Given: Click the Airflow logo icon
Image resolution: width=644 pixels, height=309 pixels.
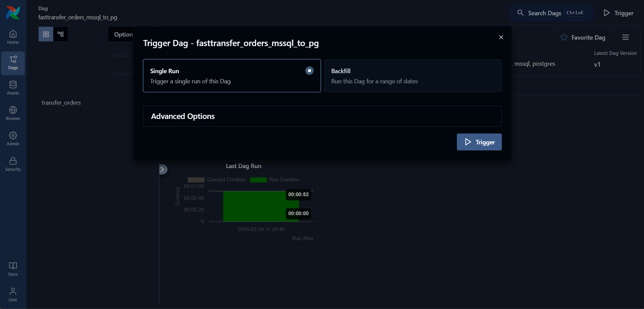Looking at the screenshot, I should (x=13, y=13).
